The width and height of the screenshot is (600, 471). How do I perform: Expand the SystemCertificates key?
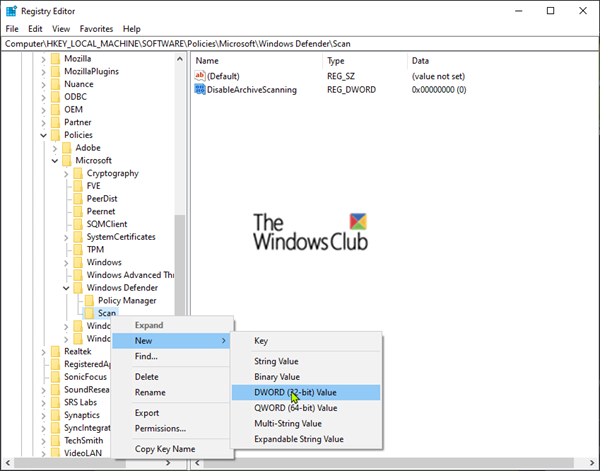click(x=66, y=237)
